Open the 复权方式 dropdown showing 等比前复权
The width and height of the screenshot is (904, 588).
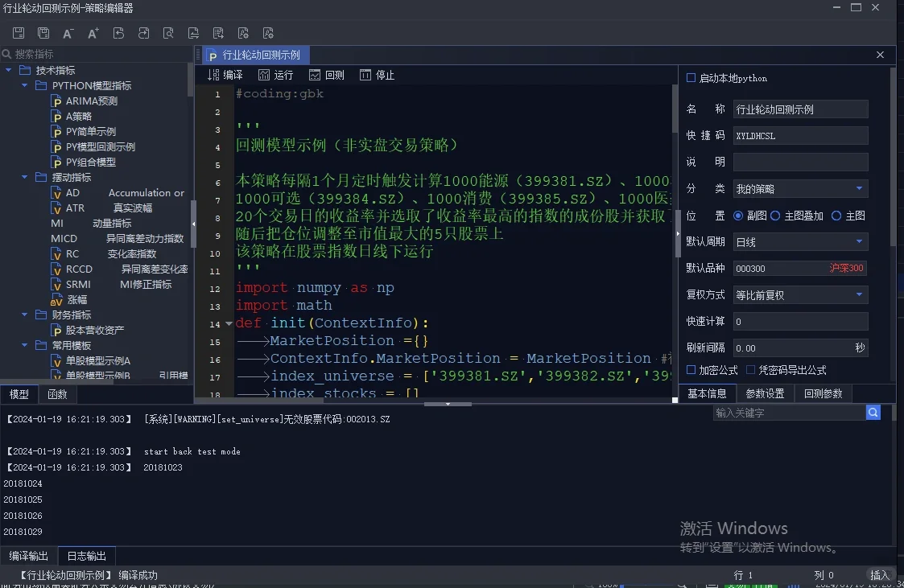[x=800, y=294]
